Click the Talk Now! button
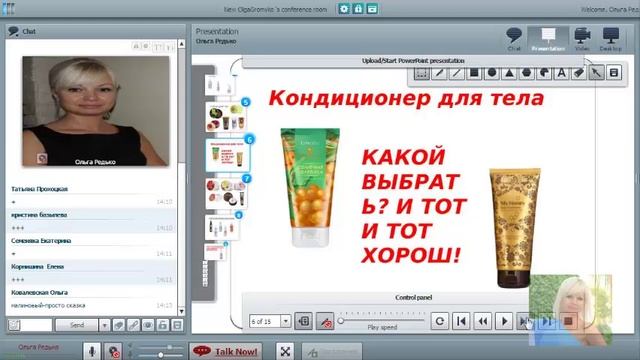This screenshot has width=640, height=360. pyautogui.click(x=226, y=351)
